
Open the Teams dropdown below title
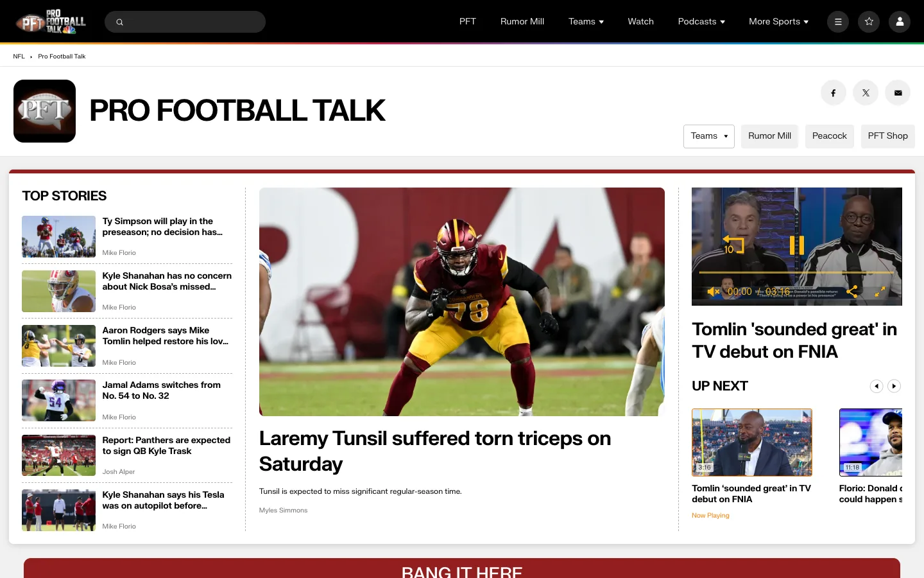coord(709,136)
